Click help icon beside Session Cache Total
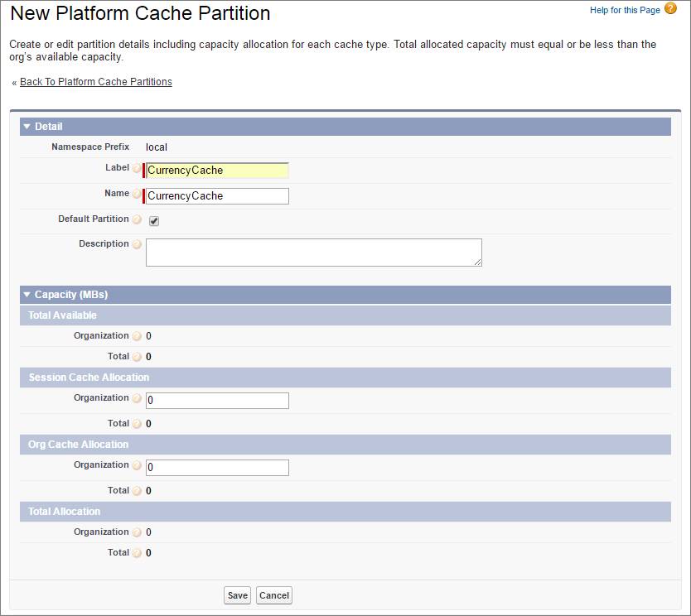This screenshot has width=691, height=616. tap(137, 424)
